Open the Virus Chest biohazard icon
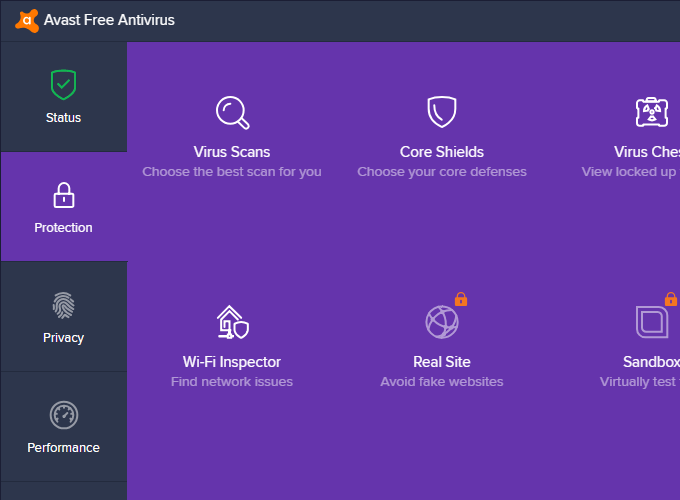680x500 pixels. point(652,112)
